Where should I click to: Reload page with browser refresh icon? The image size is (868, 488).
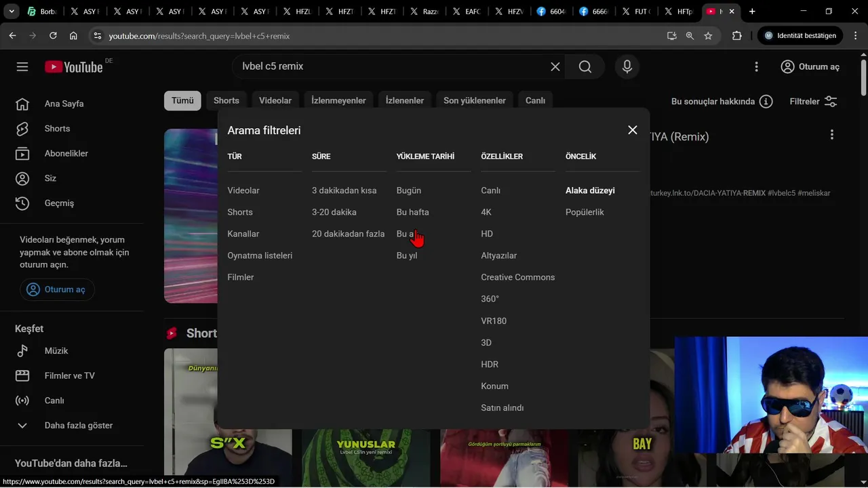53,35
